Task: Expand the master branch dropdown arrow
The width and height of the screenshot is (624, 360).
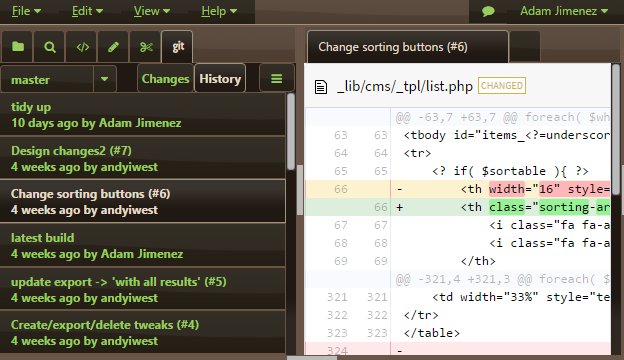Action: tap(105, 79)
